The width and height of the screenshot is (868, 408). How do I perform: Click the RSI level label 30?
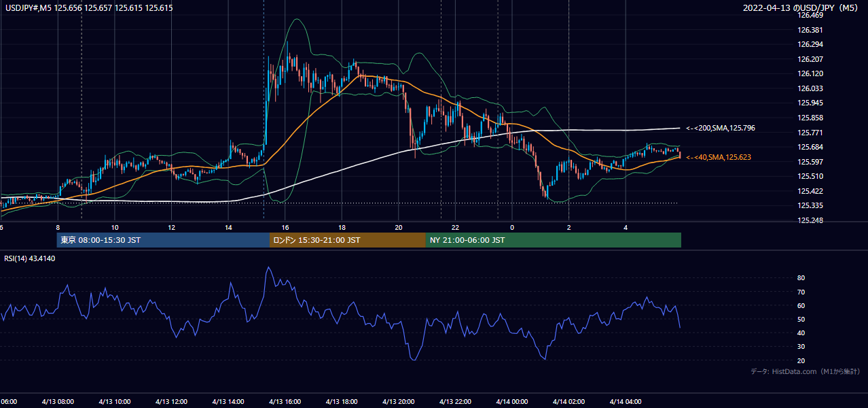(801, 347)
